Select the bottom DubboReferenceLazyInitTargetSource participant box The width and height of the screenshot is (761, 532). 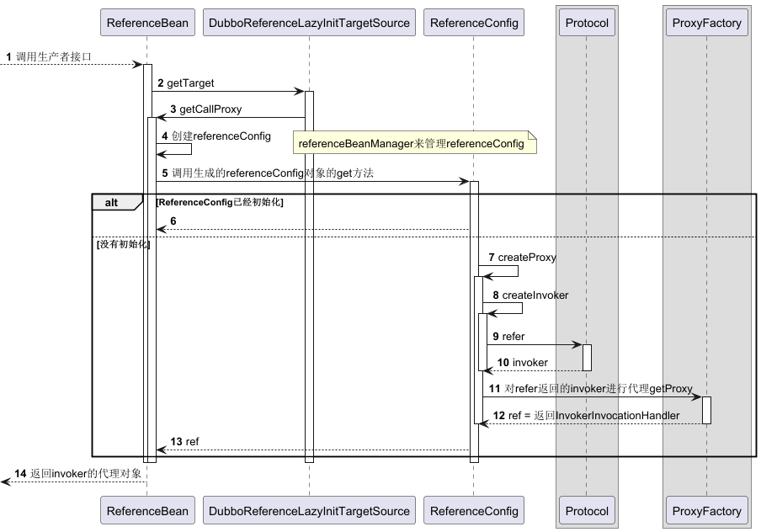(x=309, y=510)
